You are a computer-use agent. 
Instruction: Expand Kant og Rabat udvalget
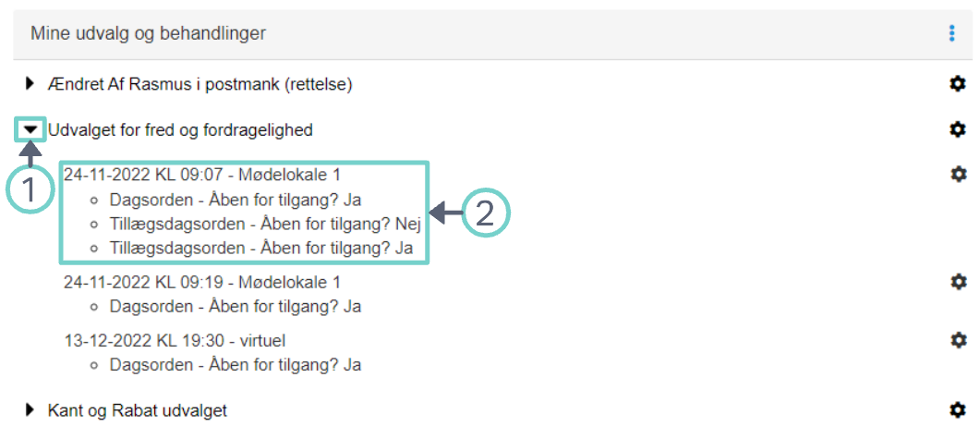click(30, 409)
